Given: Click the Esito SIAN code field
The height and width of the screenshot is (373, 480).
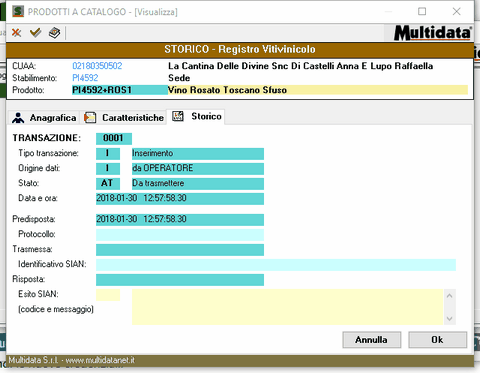Looking at the screenshot, I should 108,295.
